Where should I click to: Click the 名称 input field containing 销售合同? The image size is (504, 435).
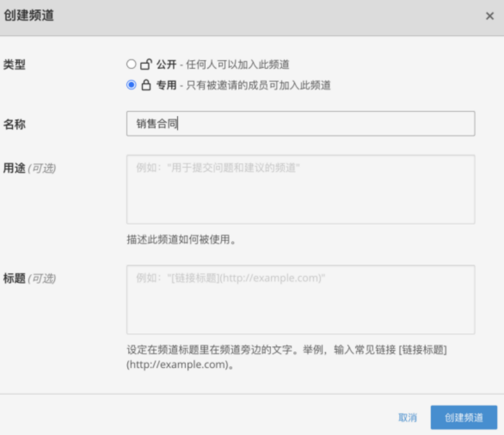coord(301,124)
